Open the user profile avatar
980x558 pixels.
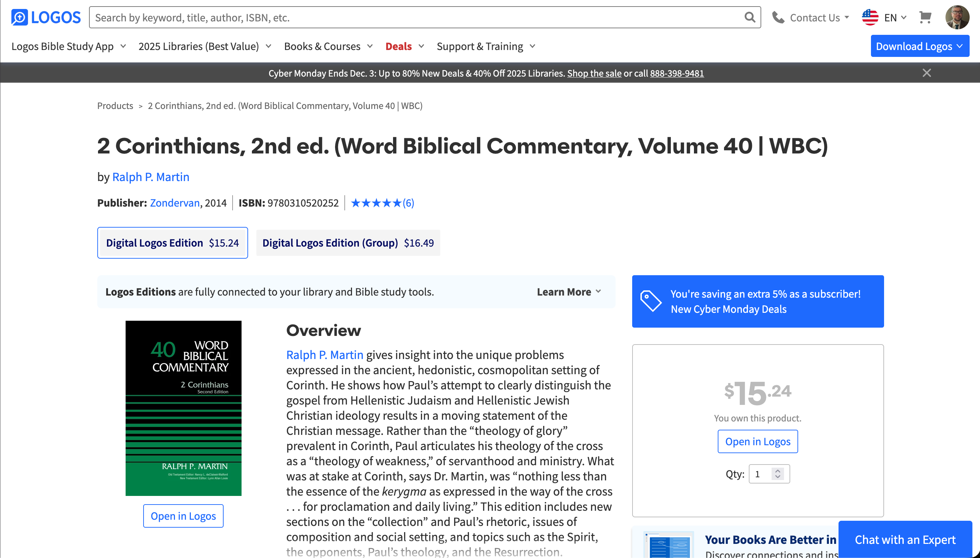click(957, 17)
